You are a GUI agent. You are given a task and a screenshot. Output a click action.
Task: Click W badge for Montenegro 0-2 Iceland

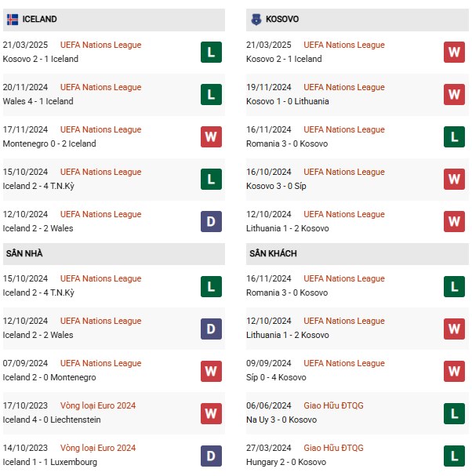211,137
